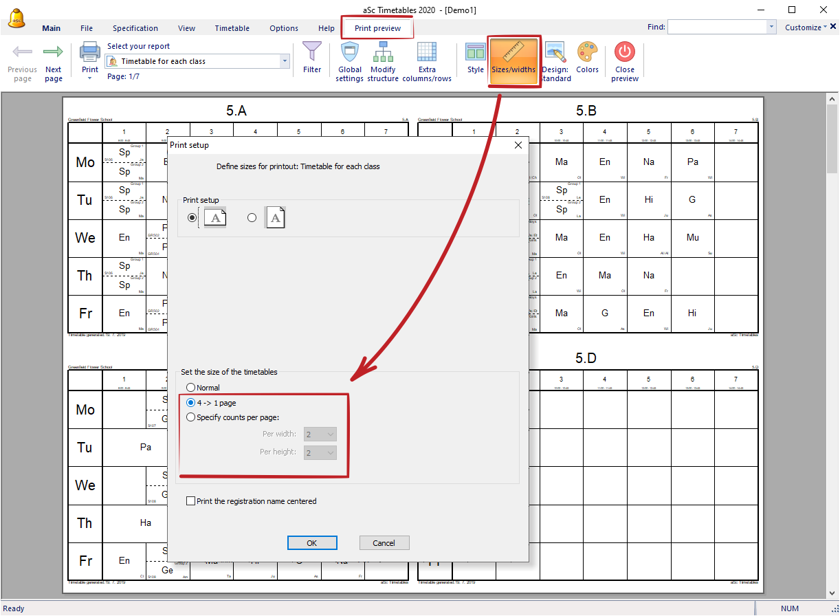Open the Specification menu tab
840x616 pixels.
[x=135, y=28]
